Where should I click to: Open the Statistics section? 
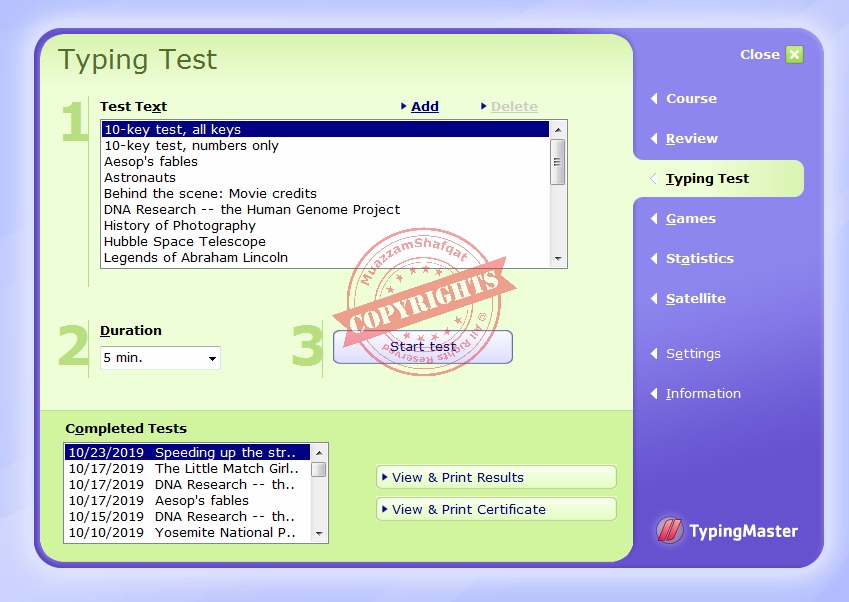(700, 258)
